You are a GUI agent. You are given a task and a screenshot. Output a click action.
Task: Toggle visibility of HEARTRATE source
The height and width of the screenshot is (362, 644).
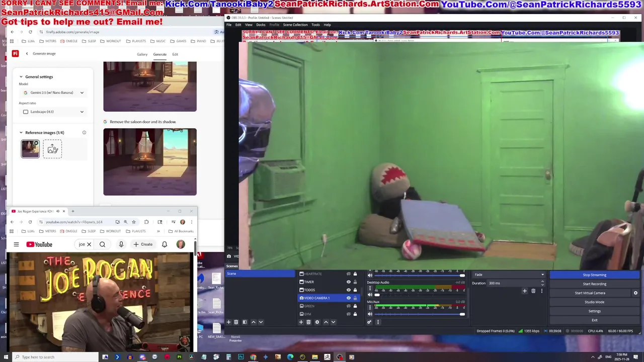pyautogui.click(x=348, y=274)
